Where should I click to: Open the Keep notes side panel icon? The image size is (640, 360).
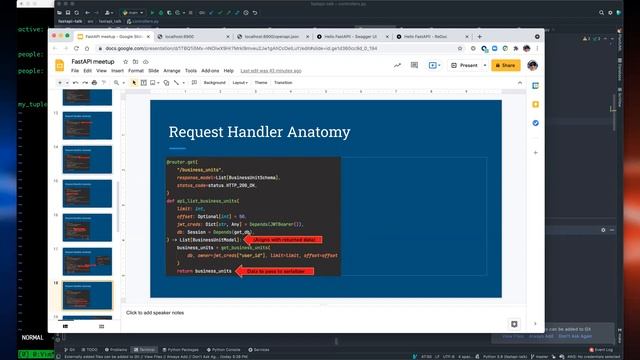click(536, 104)
